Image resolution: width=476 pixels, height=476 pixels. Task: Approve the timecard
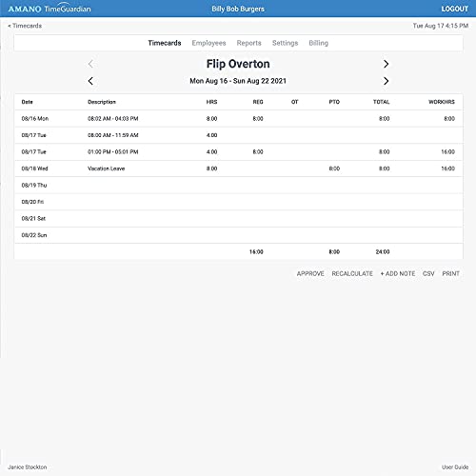(310, 273)
